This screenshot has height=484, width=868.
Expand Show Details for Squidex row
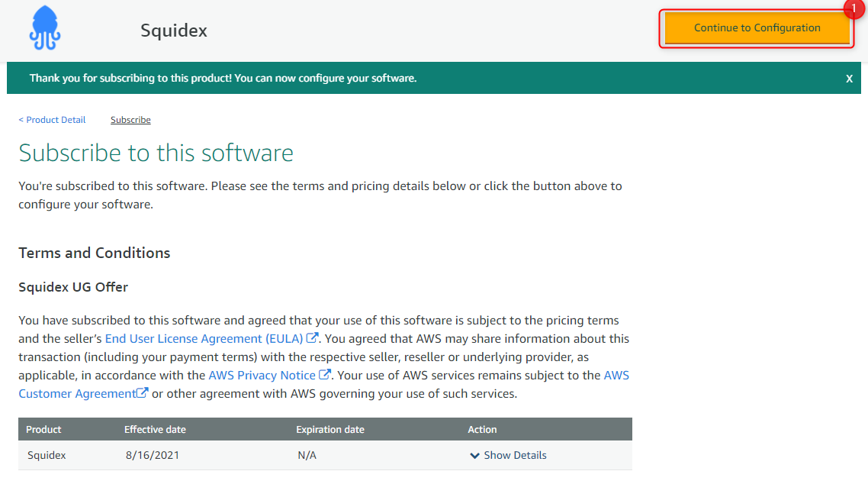pos(508,455)
